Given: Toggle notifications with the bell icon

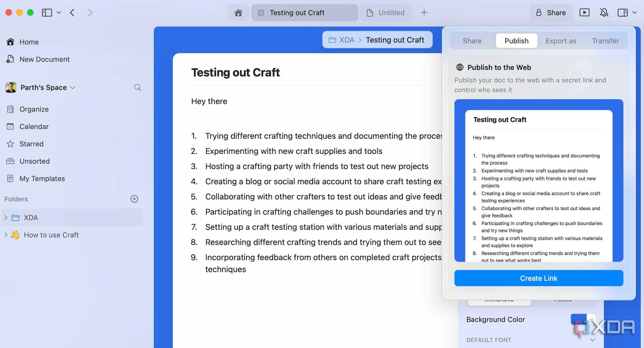Looking at the screenshot, I should point(604,12).
